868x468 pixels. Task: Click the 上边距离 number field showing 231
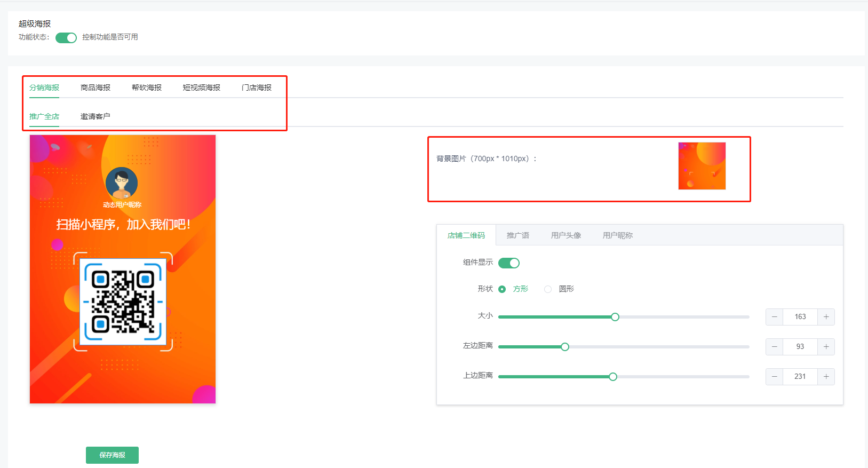800,377
